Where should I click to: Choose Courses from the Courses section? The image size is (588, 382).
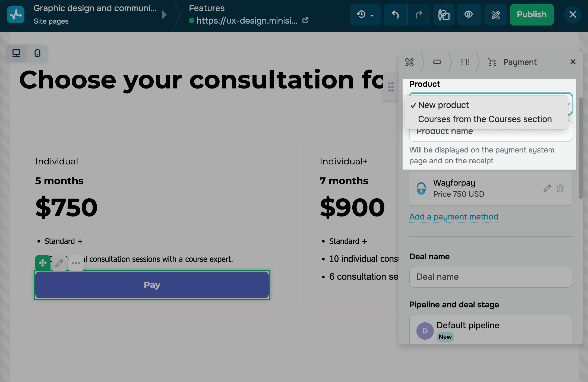(485, 119)
